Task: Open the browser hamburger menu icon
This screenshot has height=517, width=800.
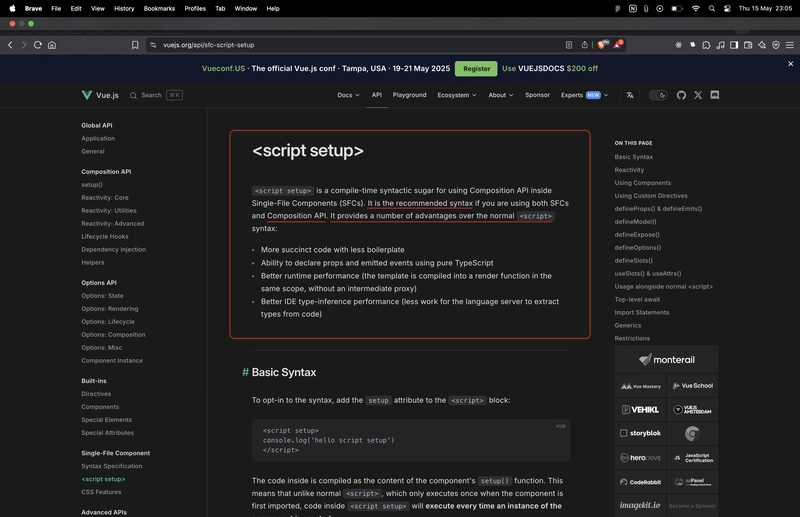Action: point(790,45)
